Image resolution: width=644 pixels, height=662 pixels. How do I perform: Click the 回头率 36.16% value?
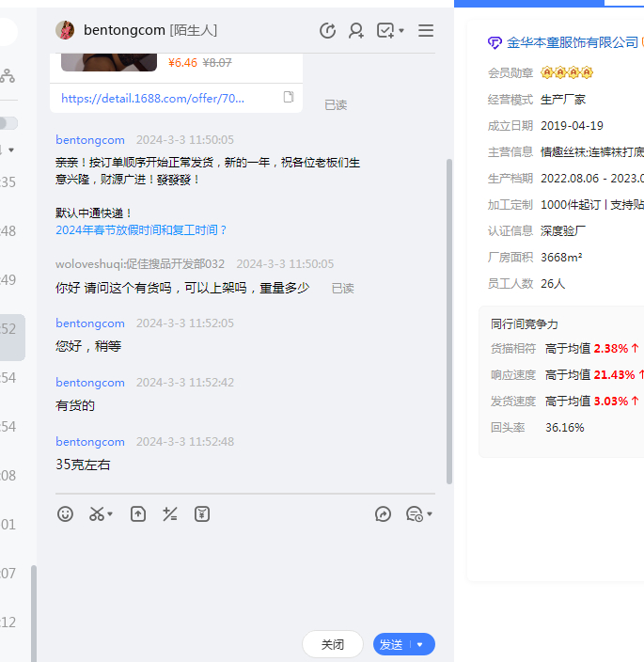coord(565,427)
